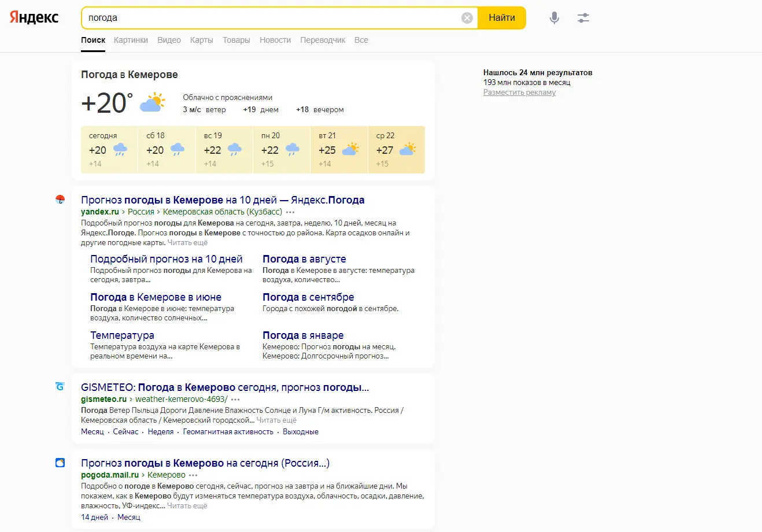The image size is (762, 532).
Task: Click the gismeteo.ru domain link
Action: pyautogui.click(x=104, y=400)
